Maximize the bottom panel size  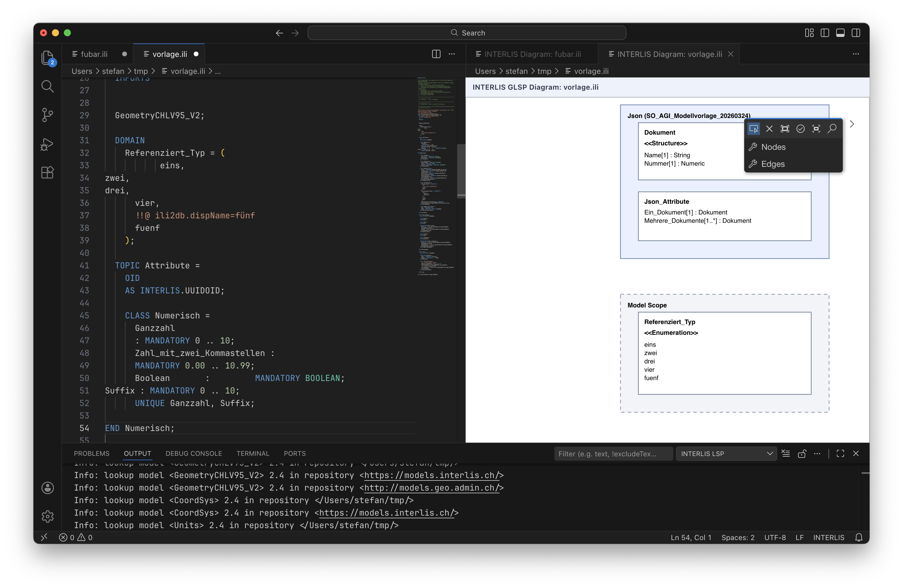pyautogui.click(x=840, y=454)
